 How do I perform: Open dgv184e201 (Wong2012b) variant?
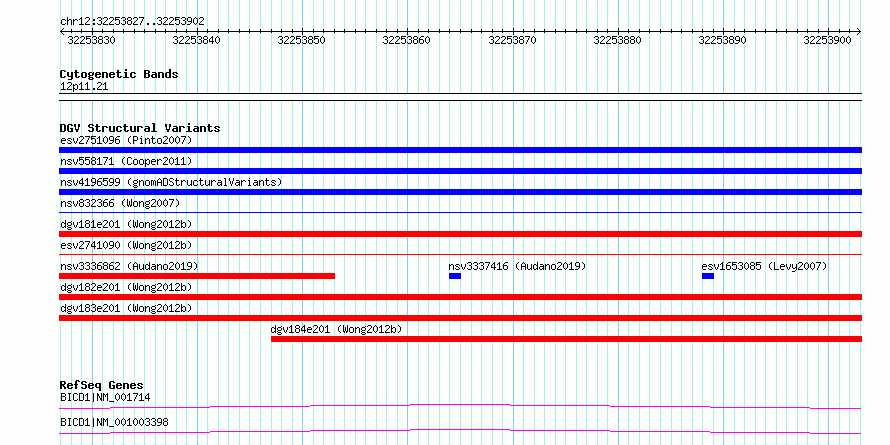pyautogui.click(x=336, y=329)
